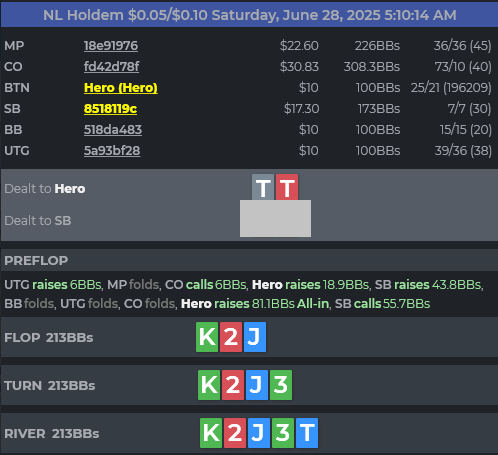Click CO stack value $30.83
This screenshot has height=455, width=498.
click(x=299, y=67)
